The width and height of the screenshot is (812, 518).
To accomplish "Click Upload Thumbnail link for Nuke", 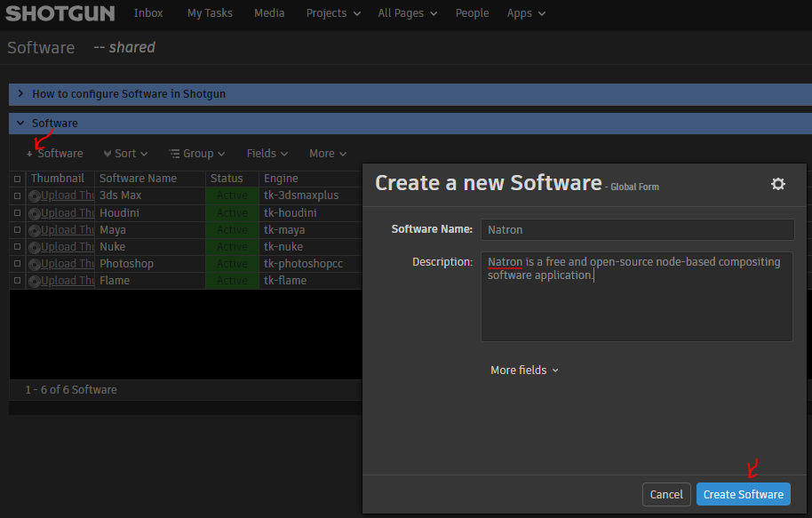I will (x=68, y=247).
